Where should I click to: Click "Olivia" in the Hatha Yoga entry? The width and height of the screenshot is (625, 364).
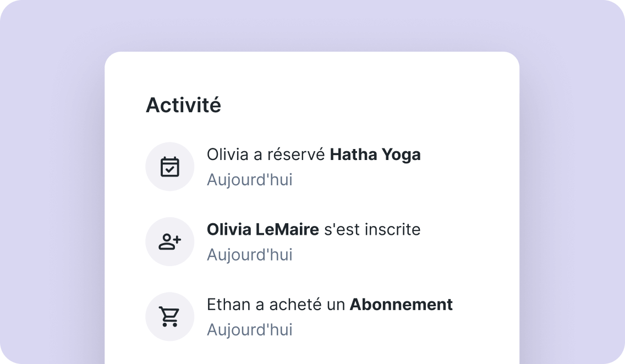tap(226, 155)
